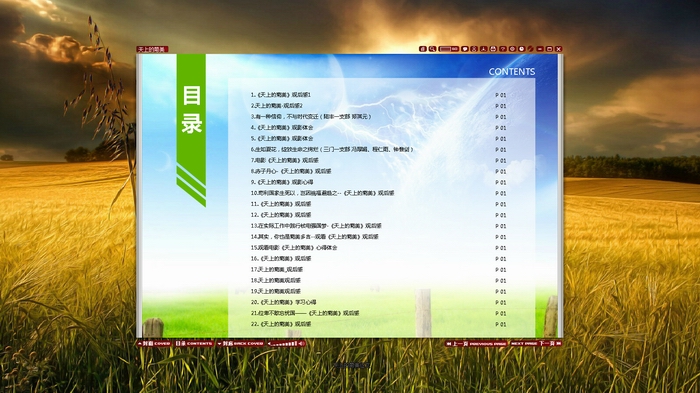Open contents entry 1 观后感1
The image size is (700, 393).
(x=281, y=95)
